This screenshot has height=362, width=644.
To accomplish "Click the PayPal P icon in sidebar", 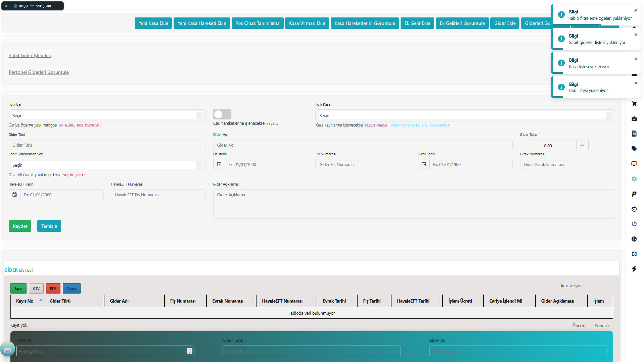I will click(634, 194).
